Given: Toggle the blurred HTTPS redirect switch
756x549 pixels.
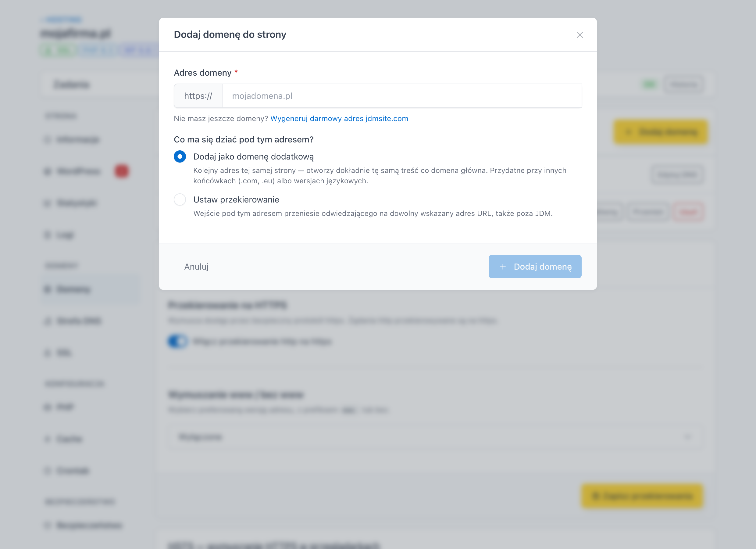Looking at the screenshot, I should (177, 341).
